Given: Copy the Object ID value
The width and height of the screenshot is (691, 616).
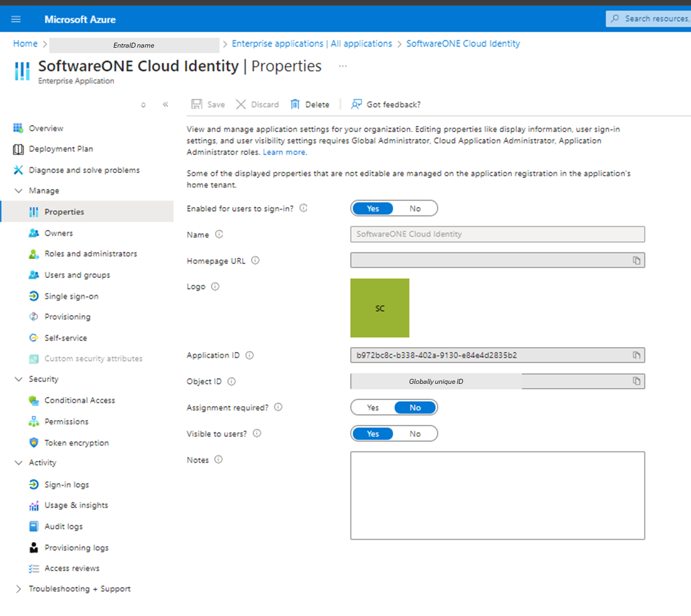Looking at the screenshot, I should point(636,381).
